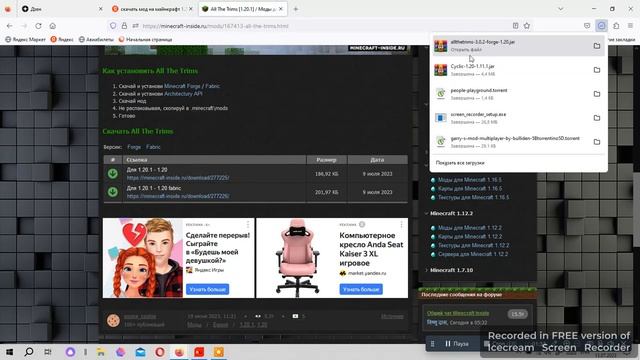Show screen_recorder_setup.exe in folder
Screen dimensions: 640x360
coord(597,118)
